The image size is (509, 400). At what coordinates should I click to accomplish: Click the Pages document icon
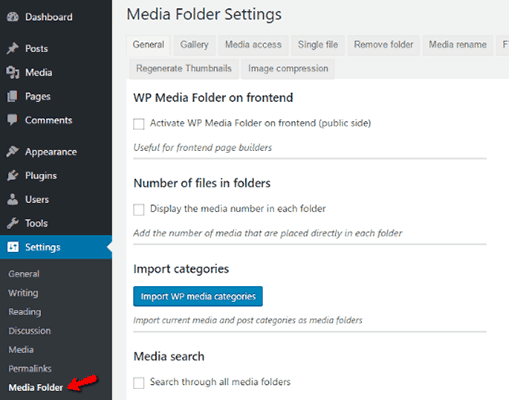(12, 96)
